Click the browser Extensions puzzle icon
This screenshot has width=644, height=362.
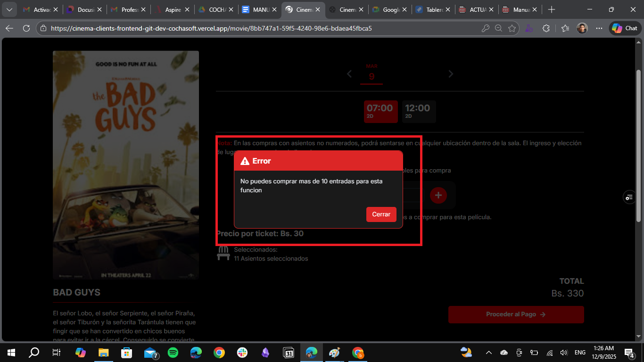click(546, 28)
